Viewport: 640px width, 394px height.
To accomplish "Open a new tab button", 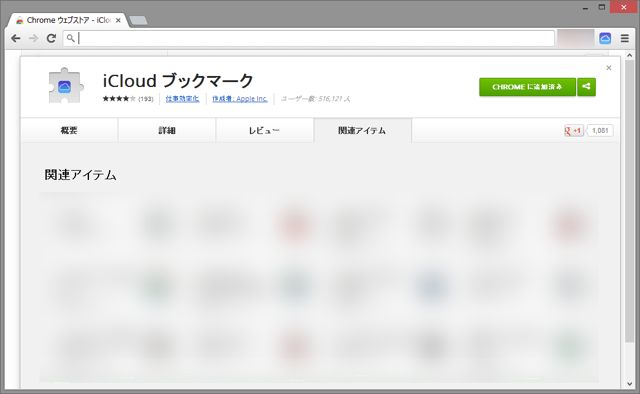I will point(138,20).
